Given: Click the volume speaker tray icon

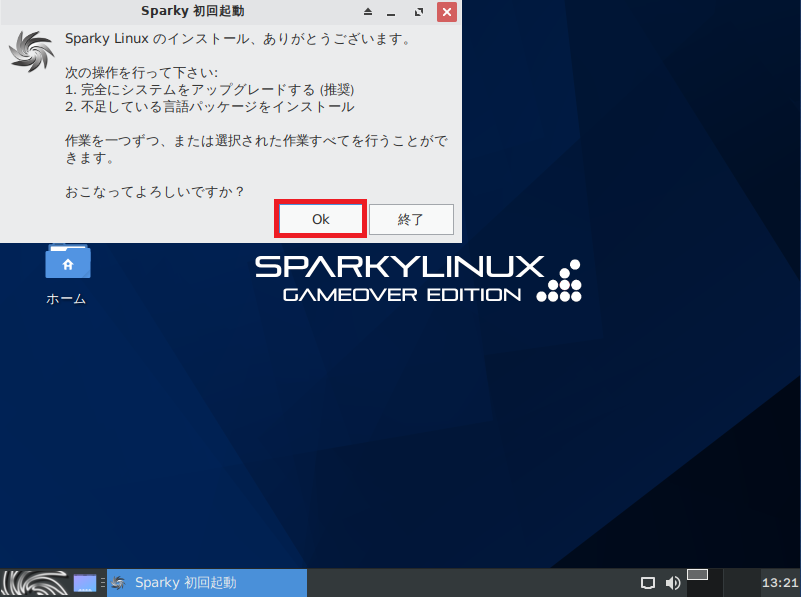Looking at the screenshot, I should pyautogui.click(x=673, y=583).
